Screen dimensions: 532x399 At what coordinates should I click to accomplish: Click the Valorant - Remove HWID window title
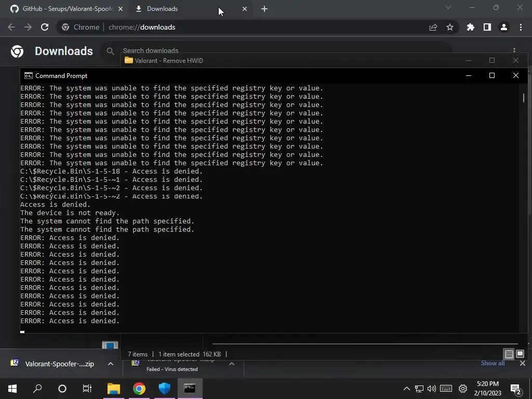click(169, 61)
